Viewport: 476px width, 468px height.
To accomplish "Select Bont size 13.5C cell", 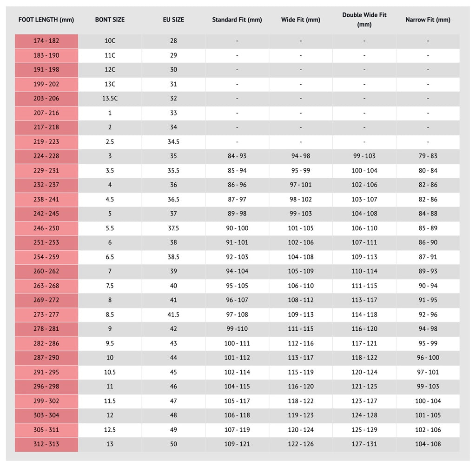I will click(x=110, y=99).
